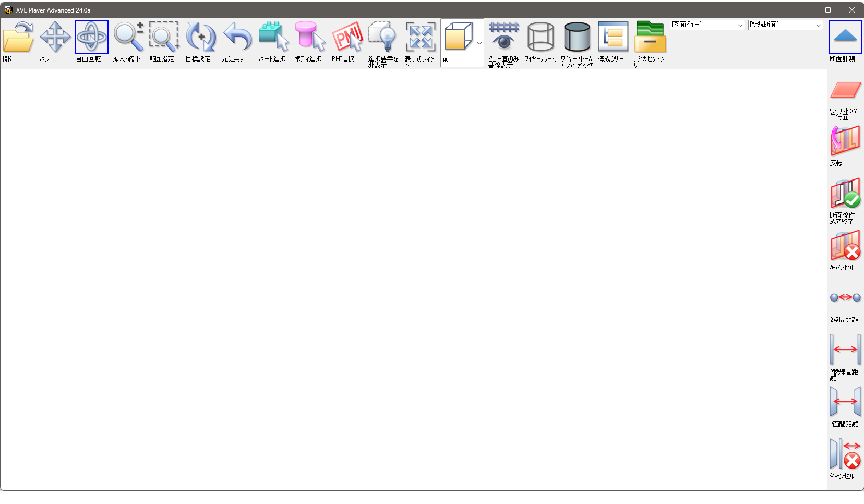Viewport: 864px width, 504px height.
Task: Open the 形状セットツリー panel
Action: 650,37
